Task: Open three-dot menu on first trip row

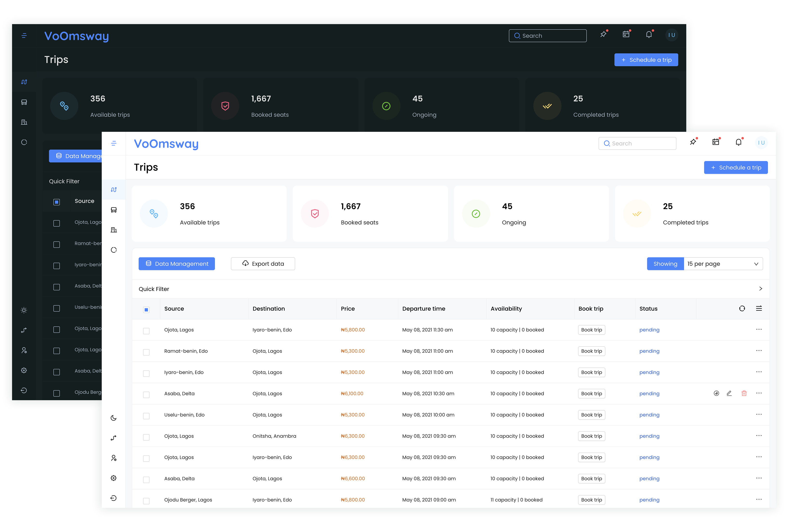Action: [759, 329]
